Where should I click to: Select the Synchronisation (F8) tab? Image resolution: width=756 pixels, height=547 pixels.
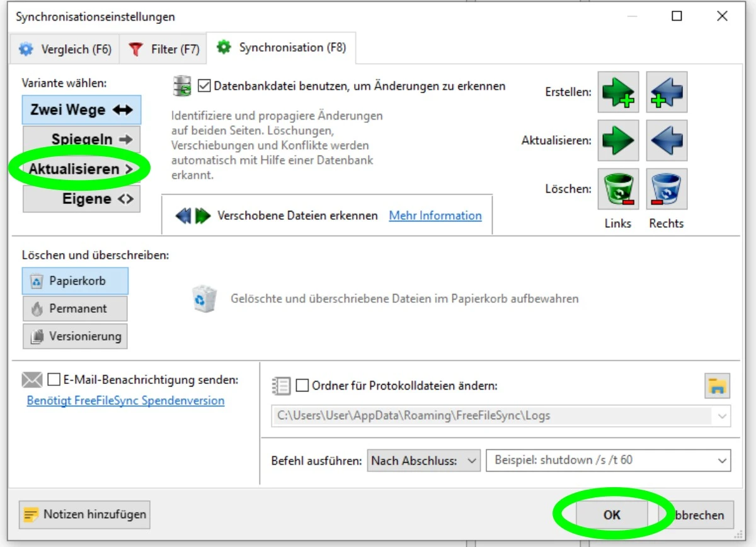[x=282, y=47]
